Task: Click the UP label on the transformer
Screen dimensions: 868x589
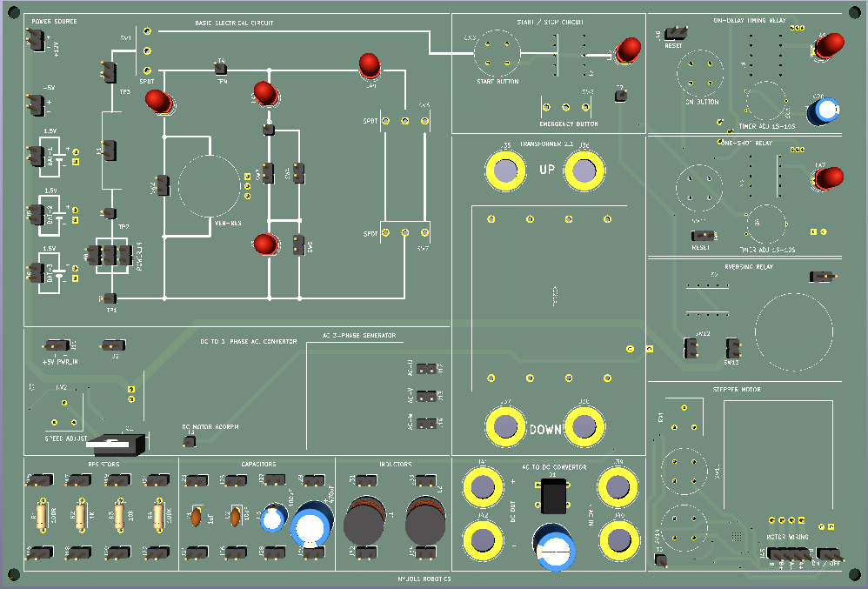Action: [547, 170]
